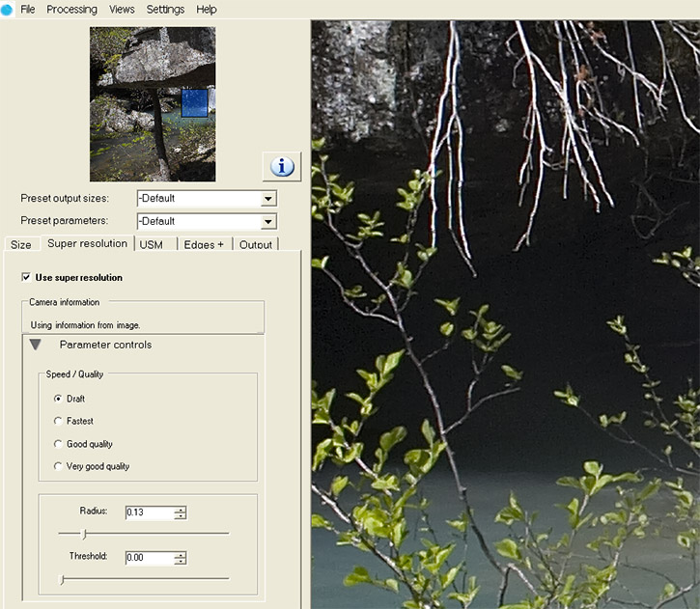700x609 pixels.
Task: Click the Radius slider handle
Action: (x=84, y=533)
